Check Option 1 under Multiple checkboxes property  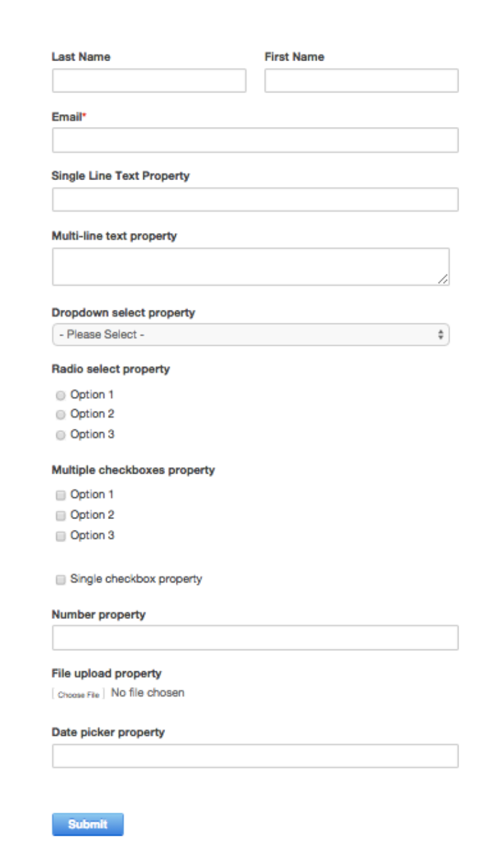tap(60, 495)
